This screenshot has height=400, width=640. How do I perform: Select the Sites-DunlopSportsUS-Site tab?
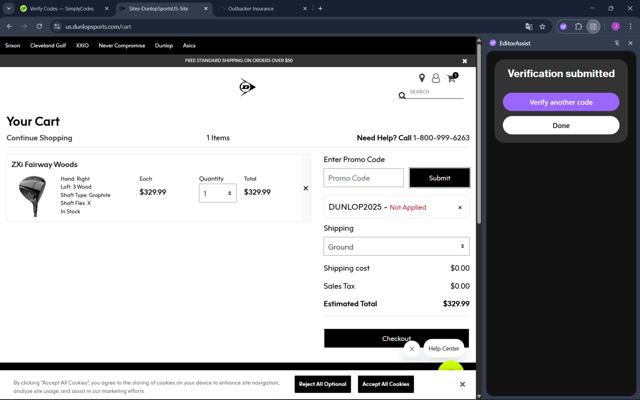click(x=158, y=8)
